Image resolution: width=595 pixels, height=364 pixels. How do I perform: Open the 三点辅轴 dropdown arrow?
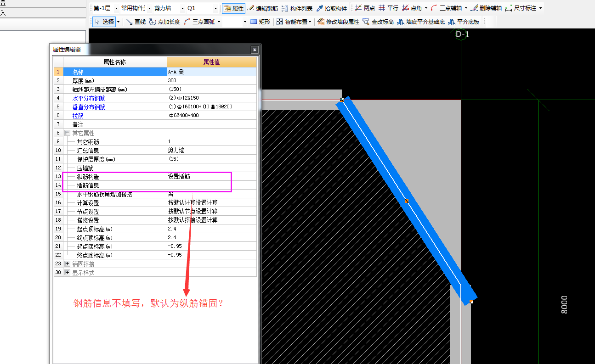pyautogui.click(x=466, y=8)
